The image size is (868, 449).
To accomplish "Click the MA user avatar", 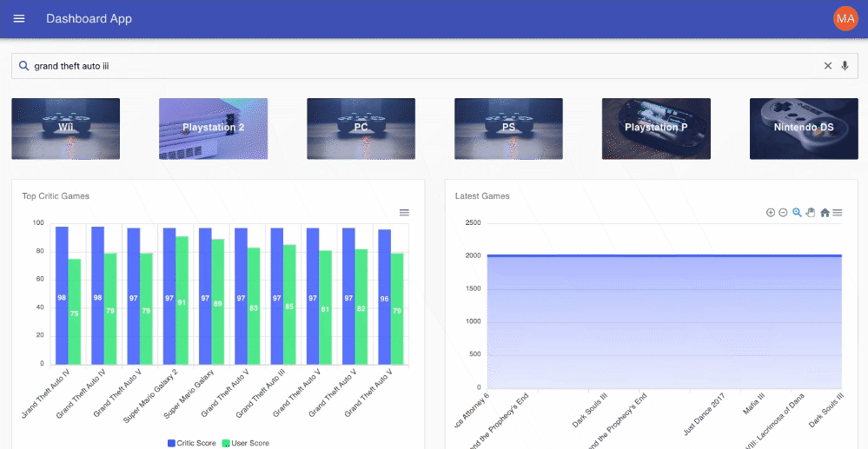I will coord(845,18).
